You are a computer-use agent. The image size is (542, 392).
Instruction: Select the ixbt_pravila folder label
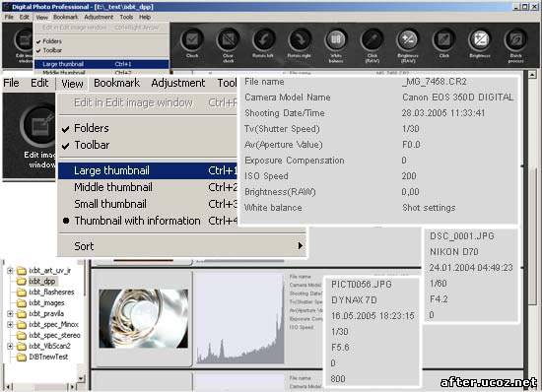46,313
